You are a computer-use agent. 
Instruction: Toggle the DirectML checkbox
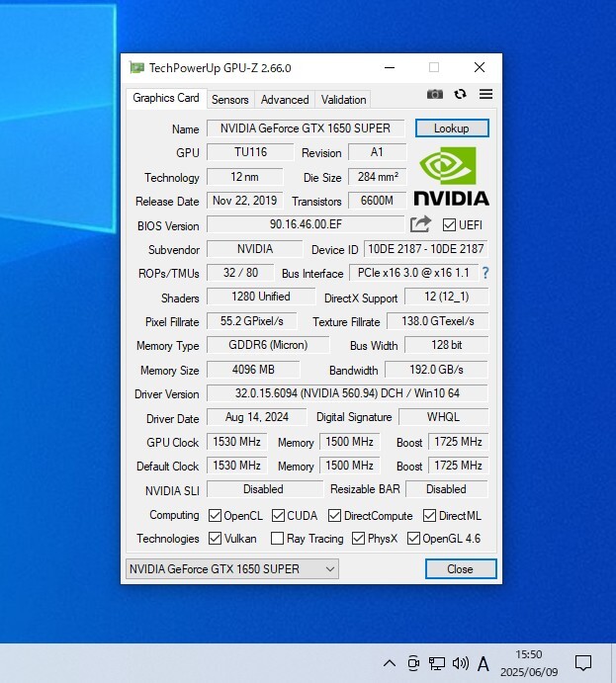pyautogui.click(x=429, y=515)
